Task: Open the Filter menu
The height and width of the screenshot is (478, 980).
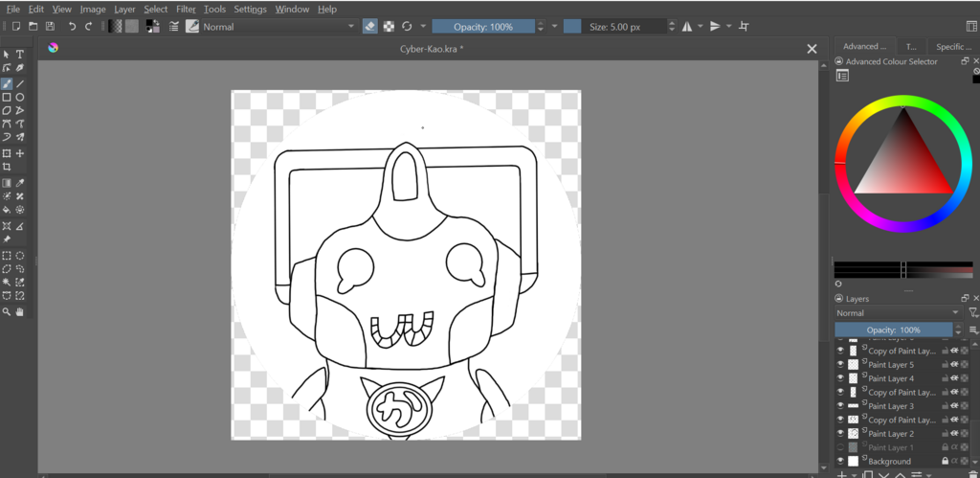Action: (x=186, y=9)
